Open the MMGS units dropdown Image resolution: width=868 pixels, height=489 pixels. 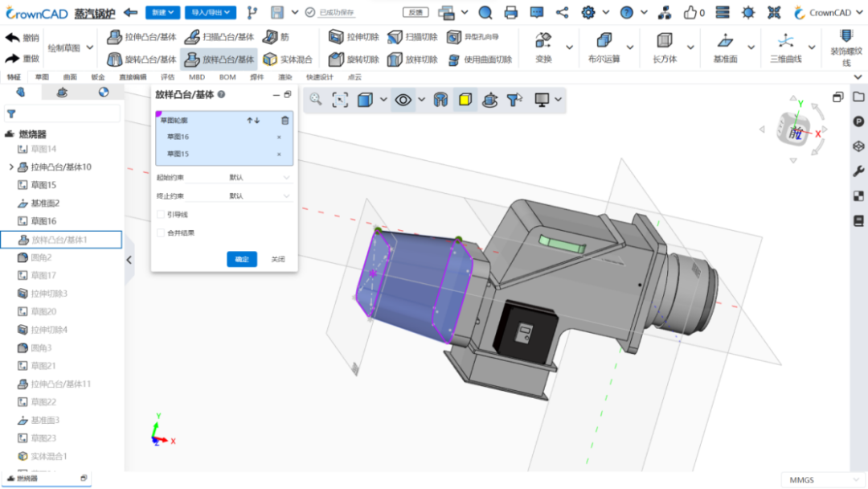click(823, 479)
